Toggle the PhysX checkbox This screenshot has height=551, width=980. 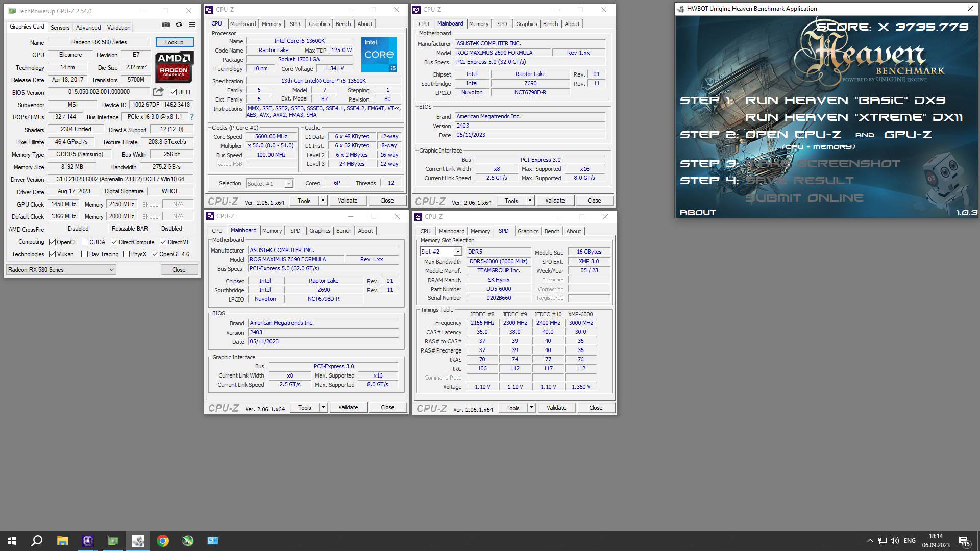[x=126, y=254]
